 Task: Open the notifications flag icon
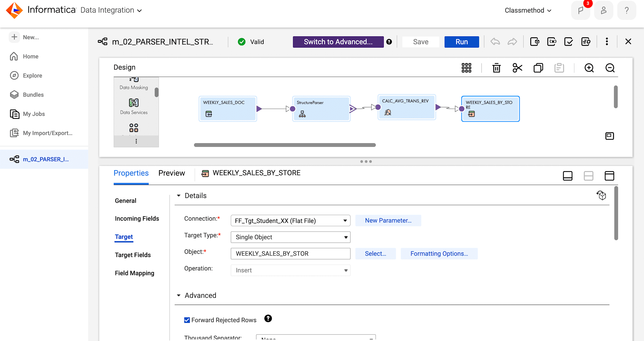(581, 10)
